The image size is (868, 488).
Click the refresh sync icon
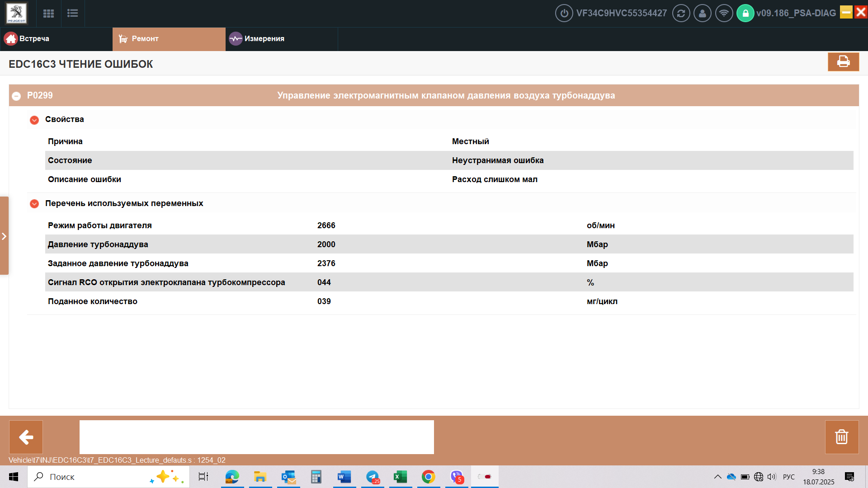681,13
